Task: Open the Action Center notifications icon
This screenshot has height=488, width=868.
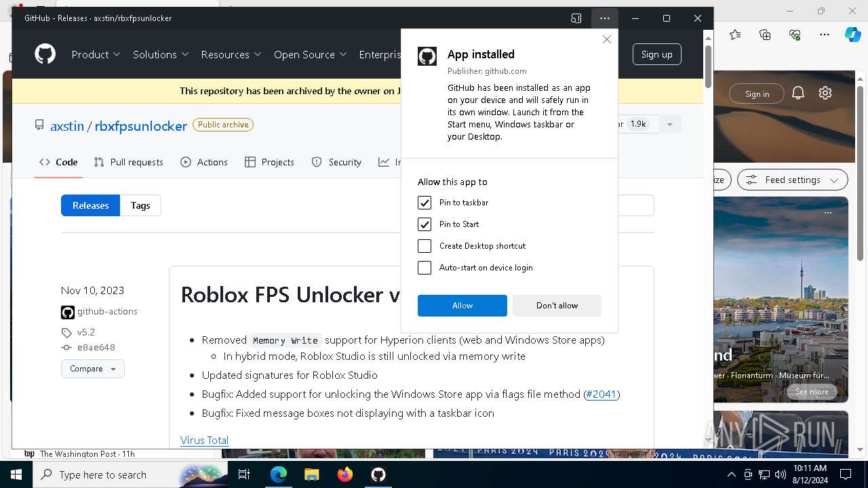Action: coord(846,474)
